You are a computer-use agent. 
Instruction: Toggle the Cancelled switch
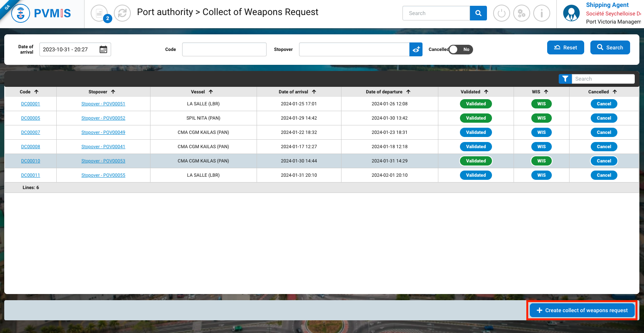pyautogui.click(x=460, y=49)
